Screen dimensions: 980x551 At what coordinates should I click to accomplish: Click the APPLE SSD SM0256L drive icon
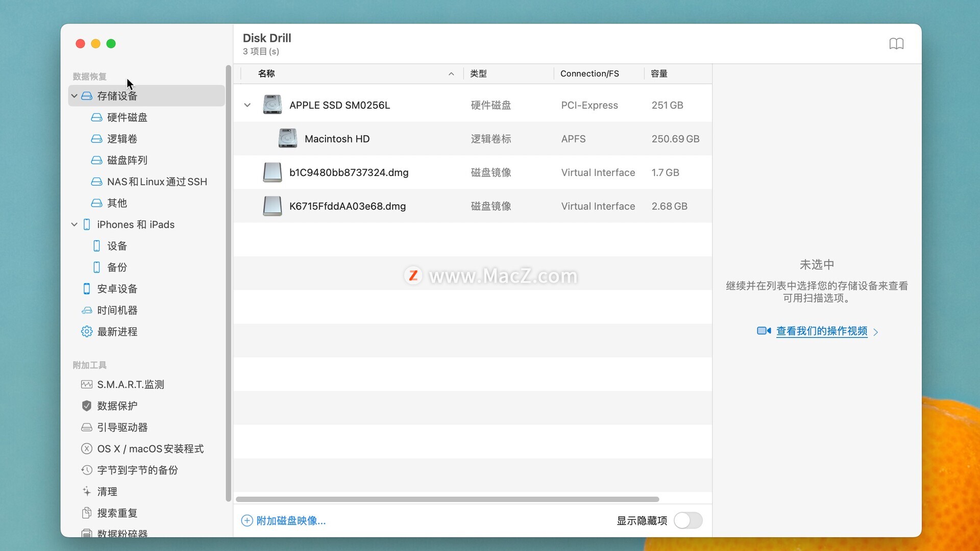pyautogui.click(x=273, y=105)
